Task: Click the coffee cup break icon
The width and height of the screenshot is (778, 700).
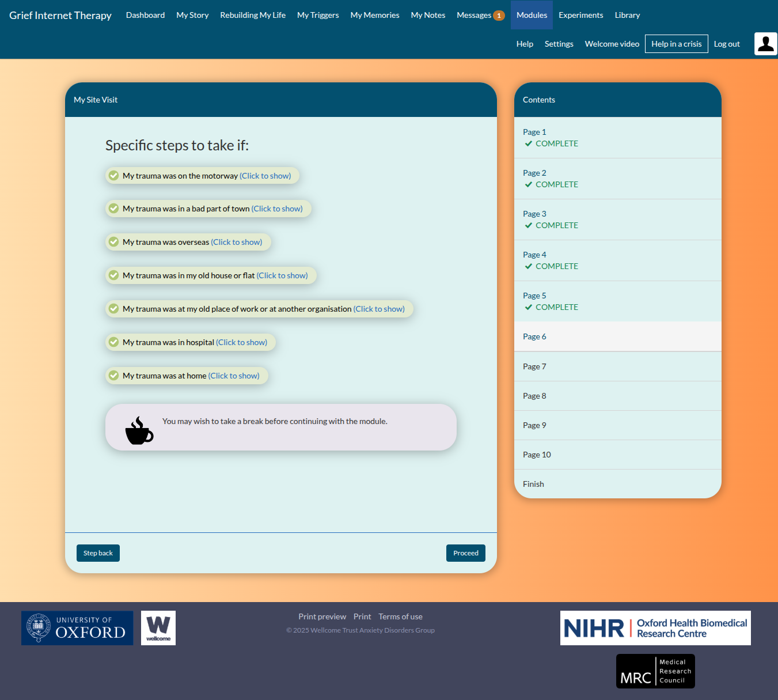Action: pyautogui.click(x=139, y=431)
